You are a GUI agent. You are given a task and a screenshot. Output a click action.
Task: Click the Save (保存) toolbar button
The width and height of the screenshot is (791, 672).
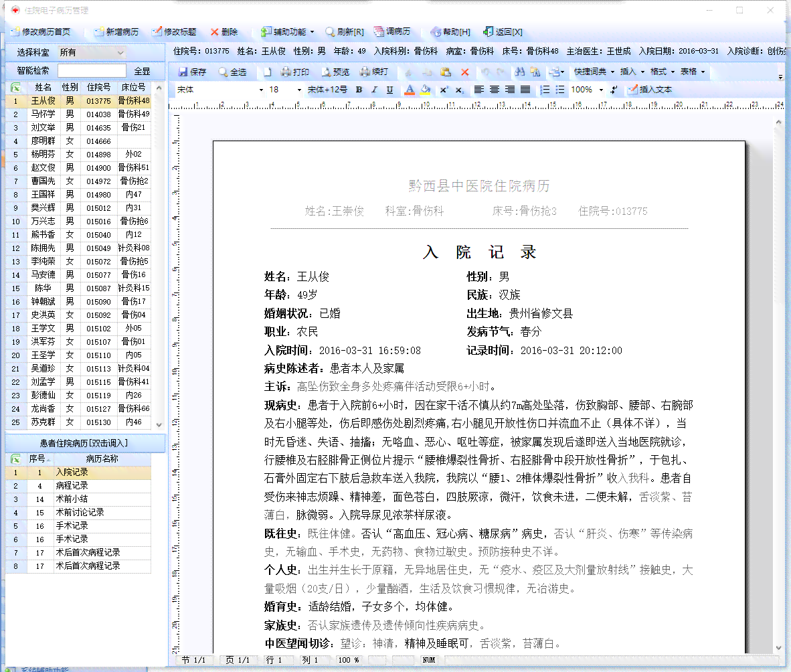pyautogui.click(x=192, y=72)
